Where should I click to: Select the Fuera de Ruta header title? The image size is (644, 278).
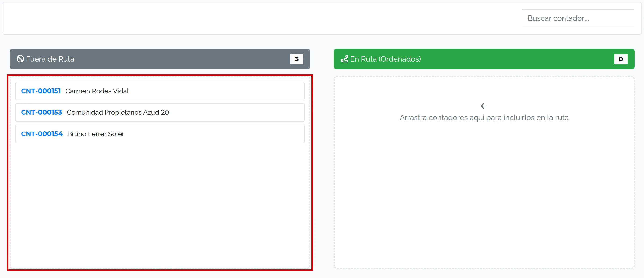point(50,59)
